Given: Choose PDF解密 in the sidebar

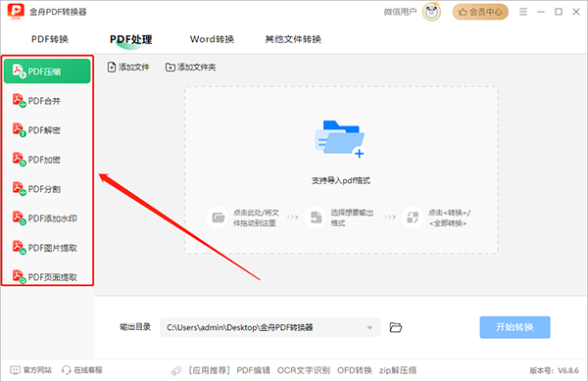Looking at the screenshot, I should tap(47, 129).
